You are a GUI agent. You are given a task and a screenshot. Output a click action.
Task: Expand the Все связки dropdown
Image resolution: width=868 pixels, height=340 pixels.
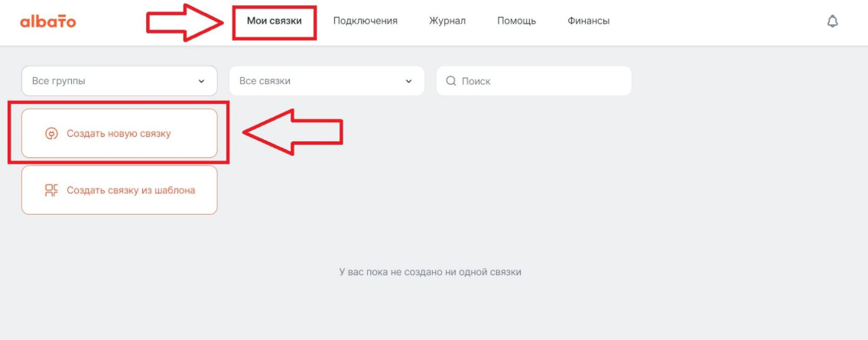327,81
